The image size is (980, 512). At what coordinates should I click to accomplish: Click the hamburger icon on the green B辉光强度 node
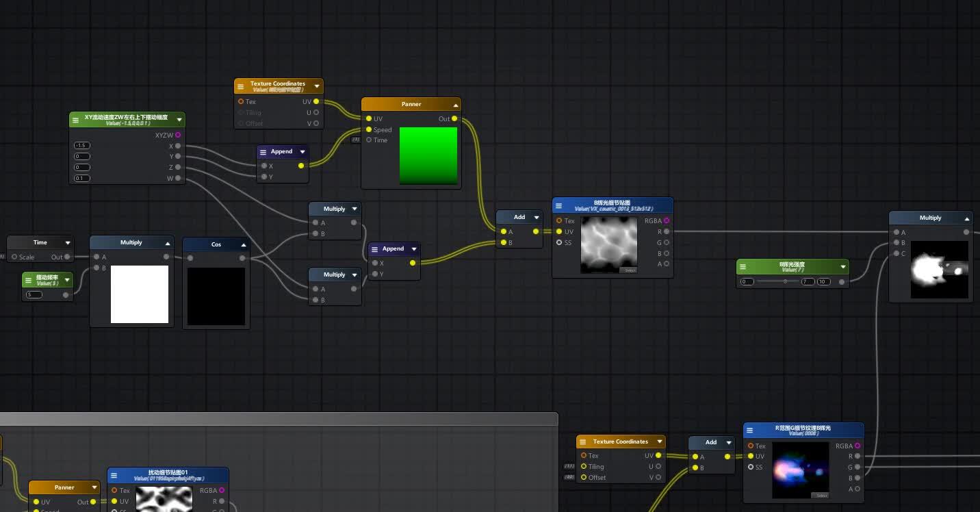click(x=743, y=266)
